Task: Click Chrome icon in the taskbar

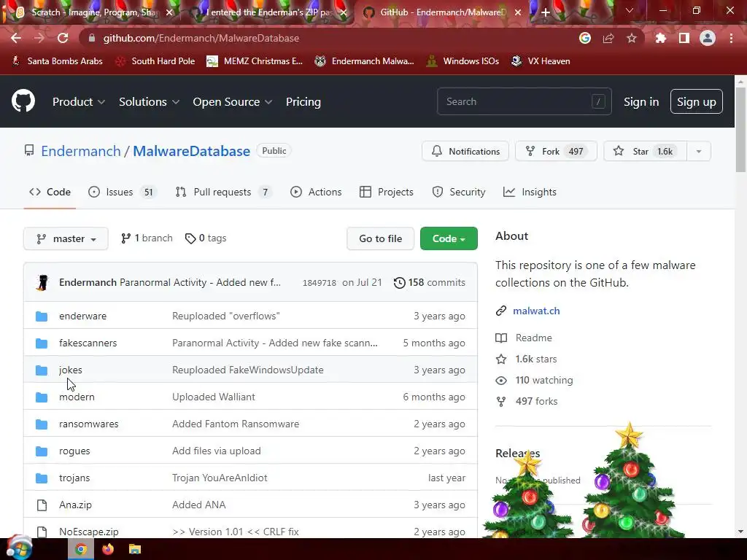Action: 81,549
